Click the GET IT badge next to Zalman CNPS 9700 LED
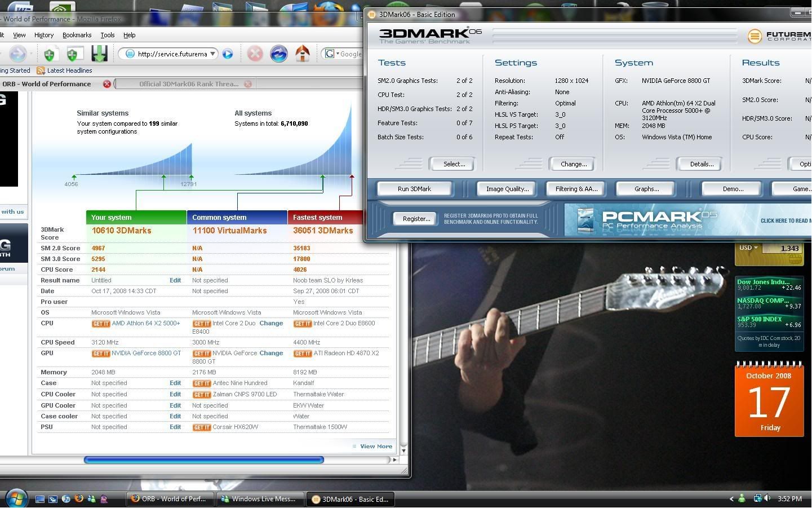812x508 pixels. click(x=202, y=395)
